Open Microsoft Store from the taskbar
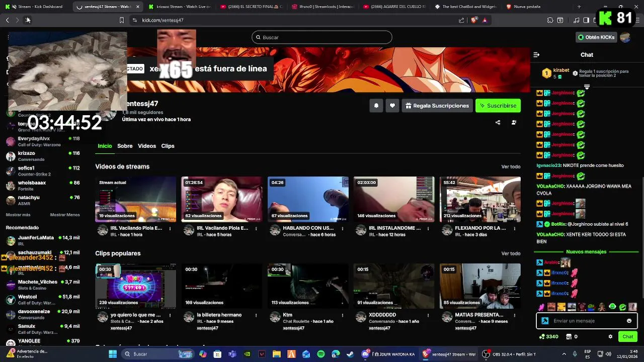 point(217,354)
